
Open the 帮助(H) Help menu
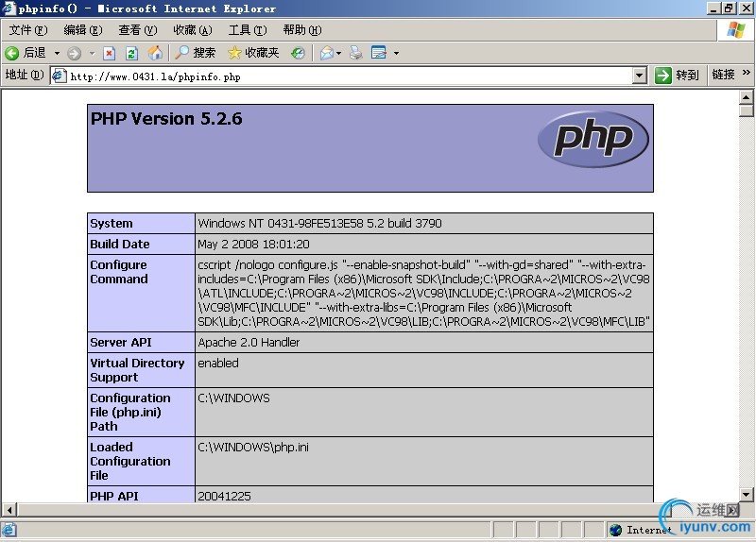(302, 30)
